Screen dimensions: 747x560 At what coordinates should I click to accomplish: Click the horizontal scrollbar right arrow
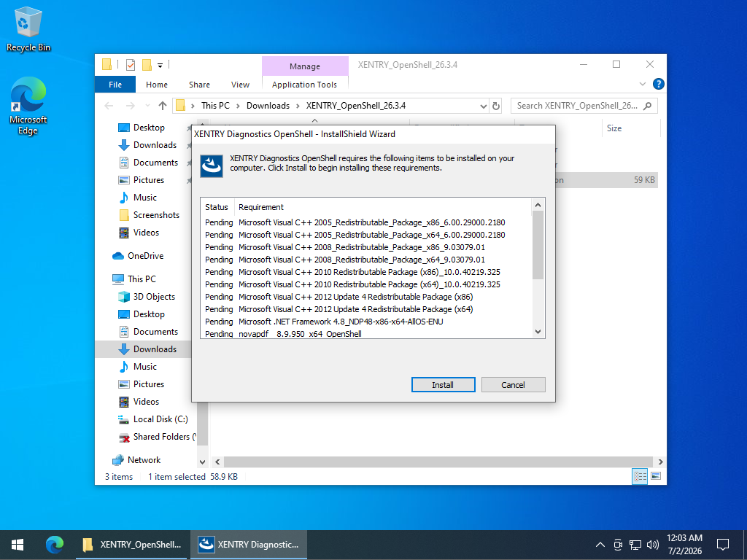coord(660,462)
